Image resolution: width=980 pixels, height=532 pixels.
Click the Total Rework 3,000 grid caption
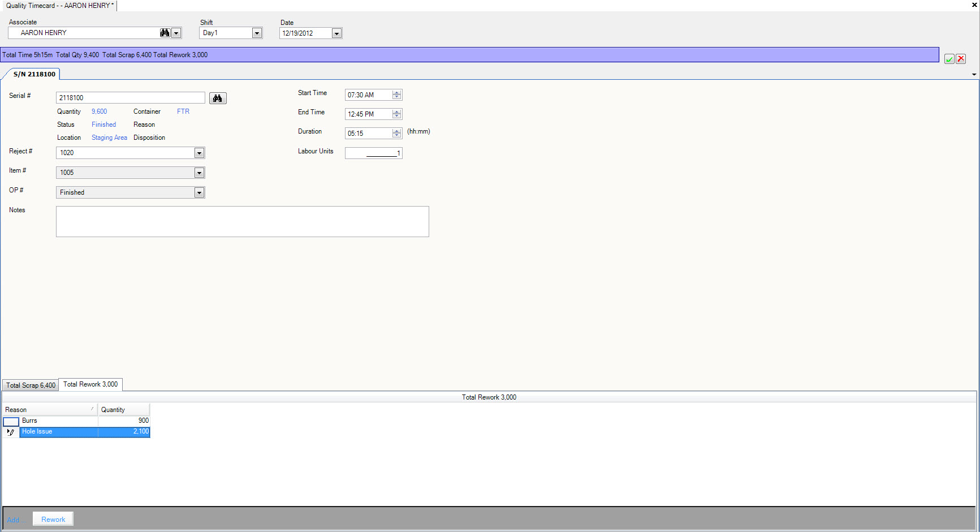pyautogui.click(x=489, y=397)
